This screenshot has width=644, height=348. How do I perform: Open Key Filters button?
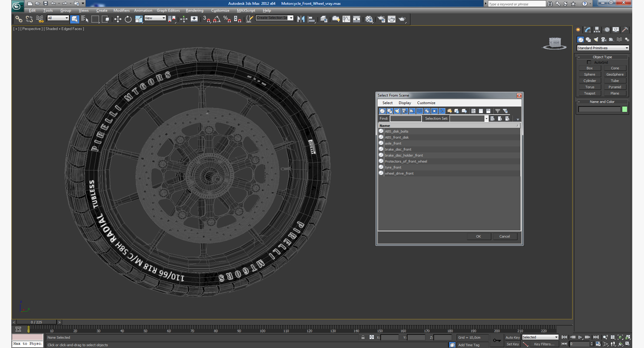[544, 344]
